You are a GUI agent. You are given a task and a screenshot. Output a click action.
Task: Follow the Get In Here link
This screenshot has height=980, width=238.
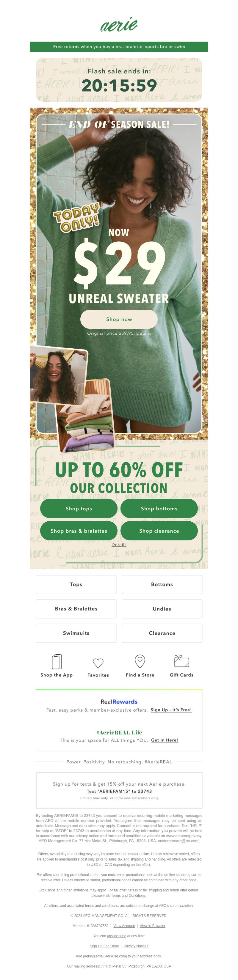[165, 740]
